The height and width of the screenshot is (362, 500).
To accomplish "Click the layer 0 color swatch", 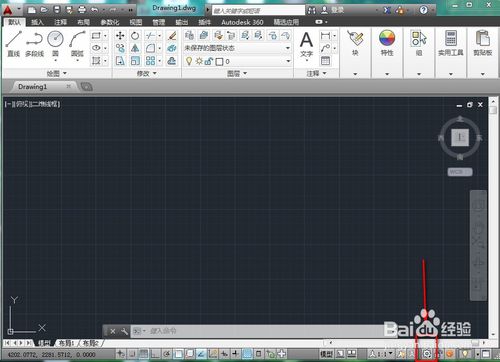I will click(219, 62).
